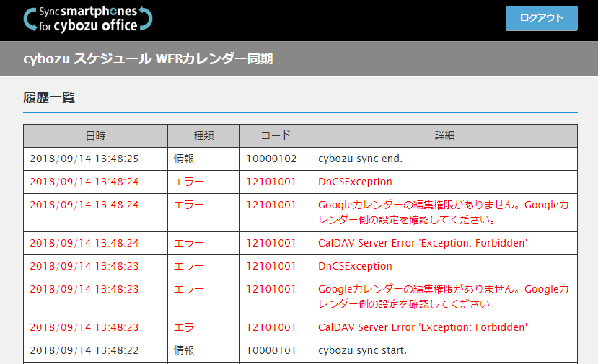
Task: Click the left circular arrow in the logo
Action: (x=30, y=19)
